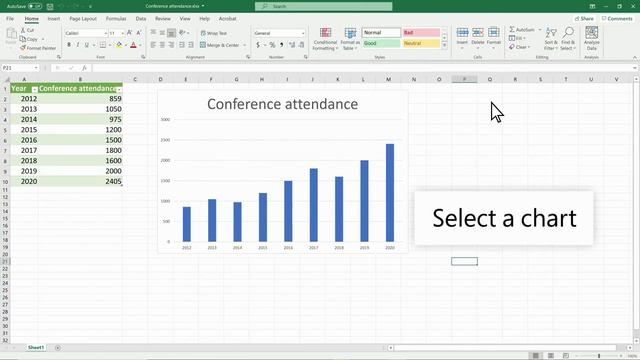This screenshot has height=360, width=640.
Task: Click the Save icon in title bar
Action: tap(50, 7)
